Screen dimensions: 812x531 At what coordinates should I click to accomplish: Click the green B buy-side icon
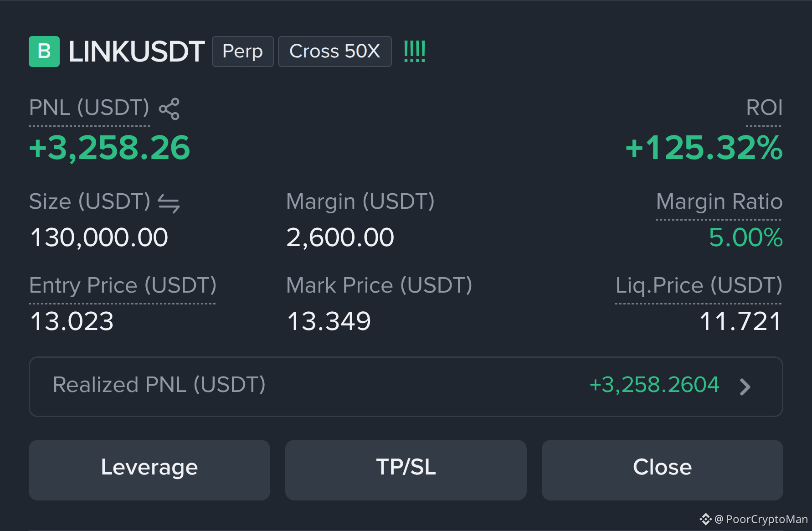point(44,52)
